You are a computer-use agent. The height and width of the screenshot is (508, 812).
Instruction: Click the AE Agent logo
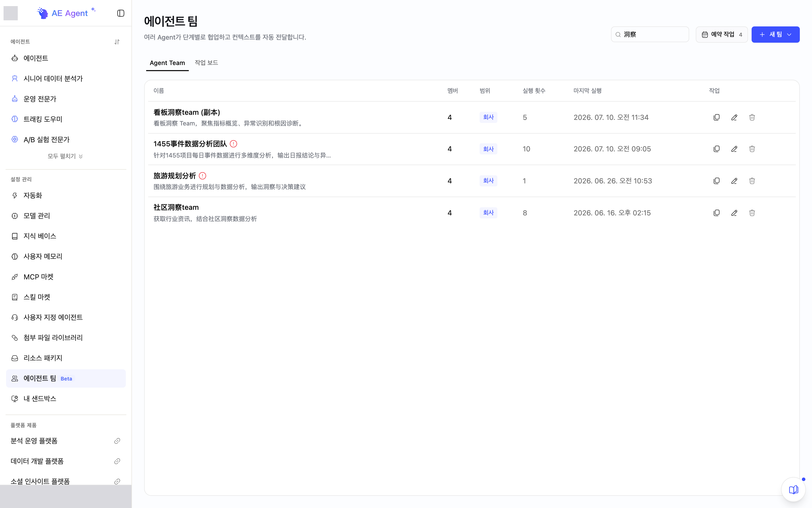point(66,13)
